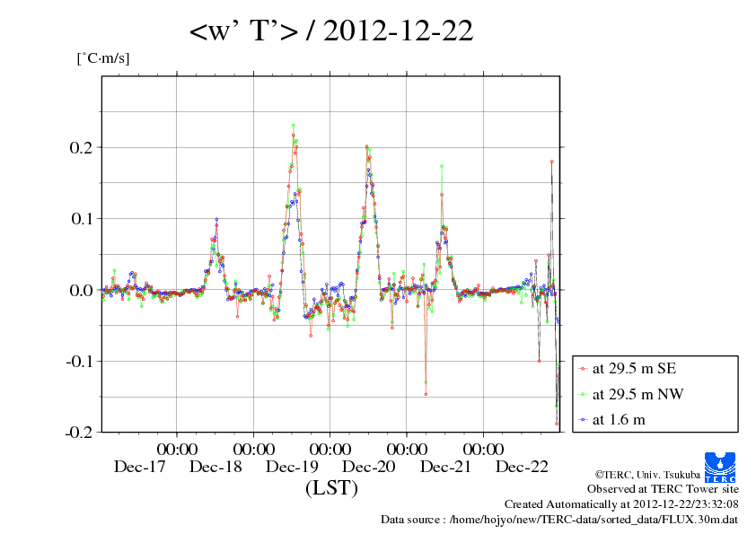This screenshot has height=534, width=756.
Task: Click the °C·m/s unit label
Action: click(x=103, y=58)
